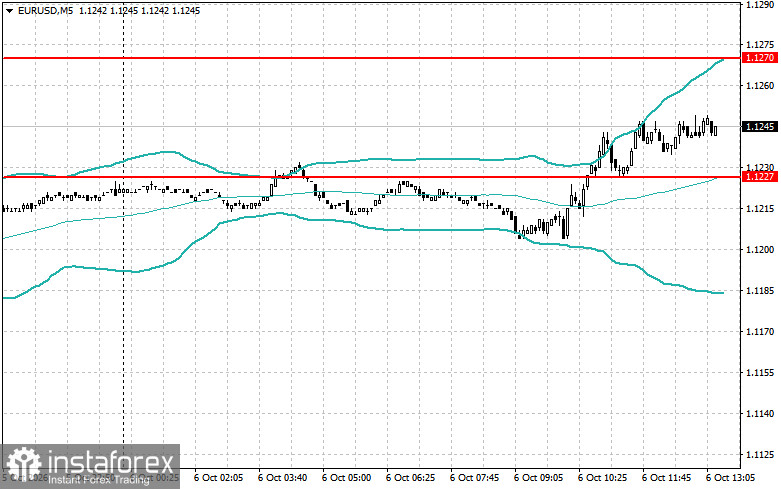Image resolution: width=781 pixels, height=489 pixels.
Task: Click the 6 Oct 05:00 time label
Action: tap(346, 478)
